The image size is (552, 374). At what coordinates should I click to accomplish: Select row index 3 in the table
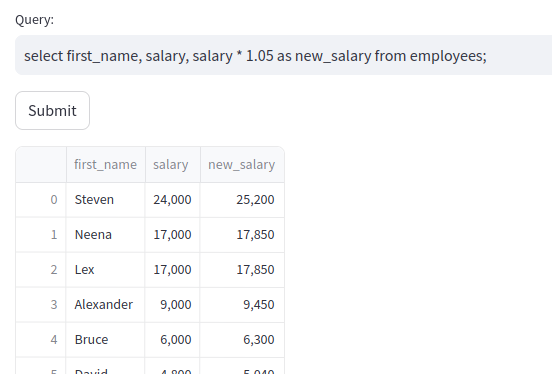point(41,305)
